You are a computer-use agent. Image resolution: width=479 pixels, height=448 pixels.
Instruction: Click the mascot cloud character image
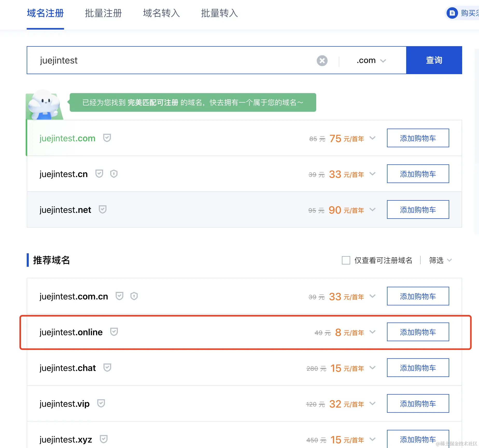click(x=45, y=105)
